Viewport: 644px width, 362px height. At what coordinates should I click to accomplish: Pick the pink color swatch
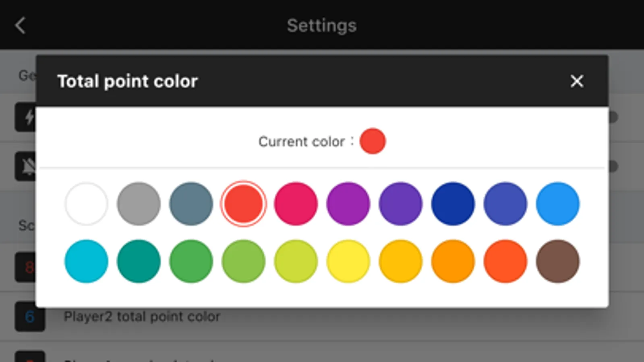click(x=296, y=204)
